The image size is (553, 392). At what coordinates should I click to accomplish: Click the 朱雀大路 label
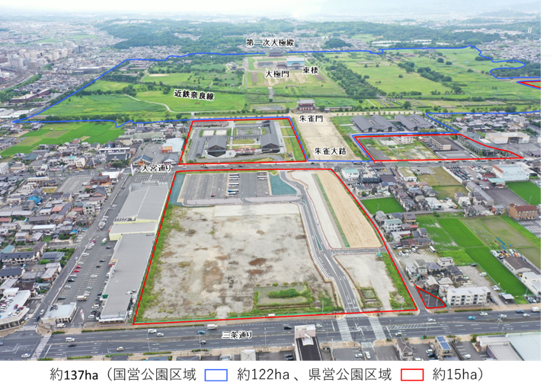pyautogui.click(x=330, y=151)
